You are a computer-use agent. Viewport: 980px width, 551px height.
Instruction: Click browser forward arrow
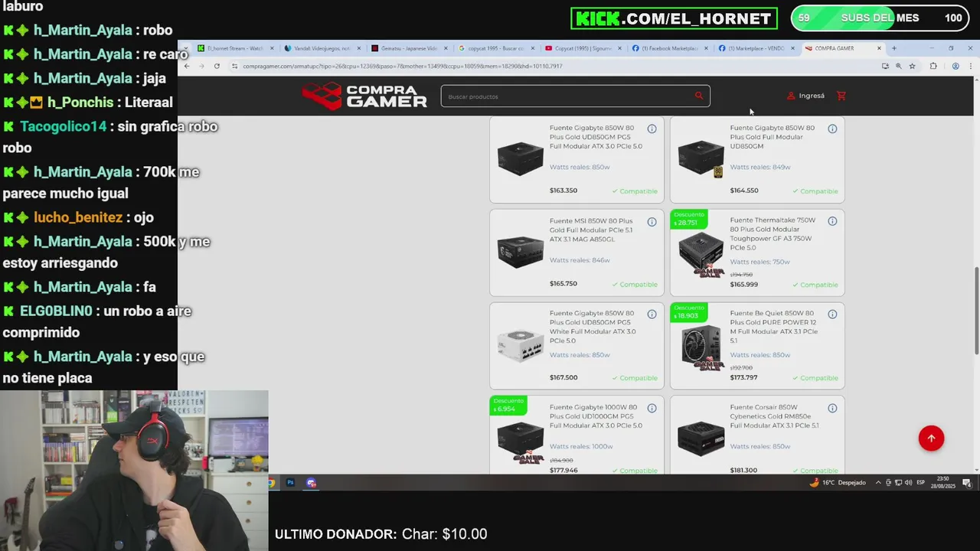[201, 66]
